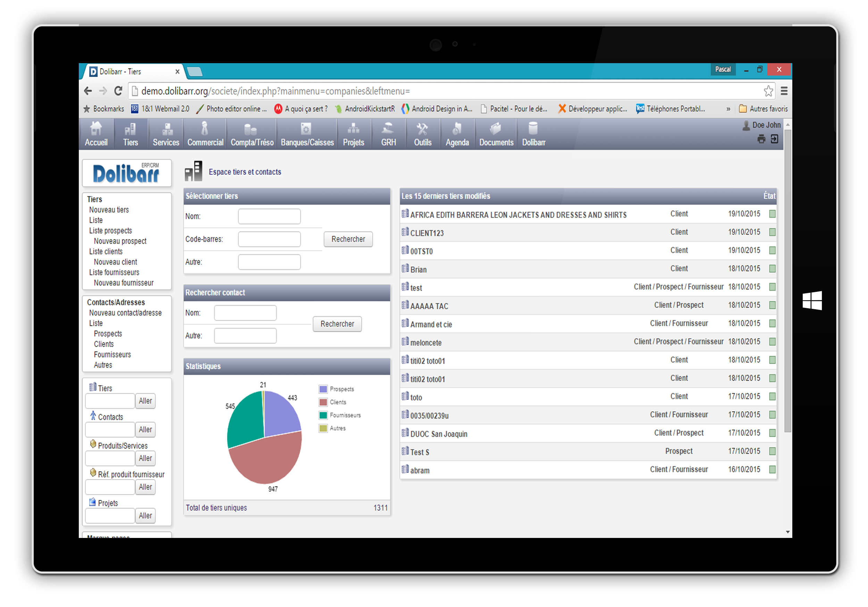Viewport: 868px width, 607px height.
Task: Open the Outils tools icon
Action: (x=422, y=129)
